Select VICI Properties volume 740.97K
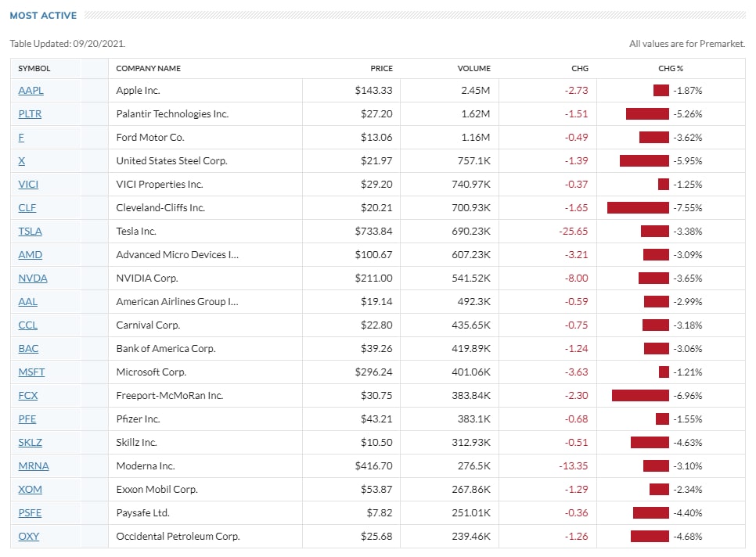The image size is (756, 557). point(471,185)
